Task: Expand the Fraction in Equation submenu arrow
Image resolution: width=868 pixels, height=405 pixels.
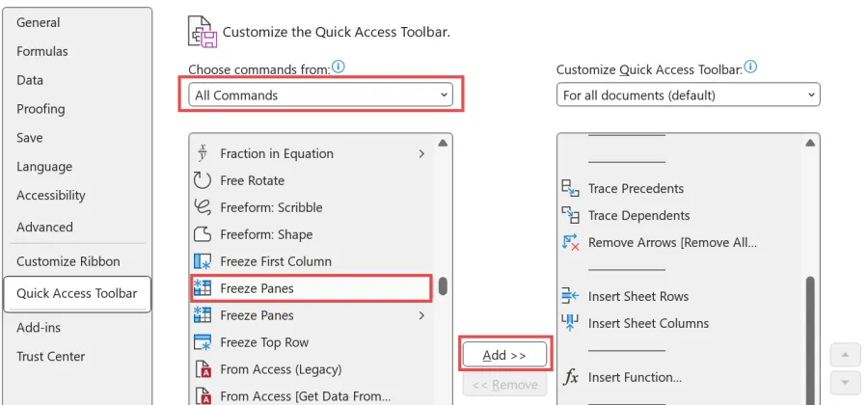Action: coord(421,153)
